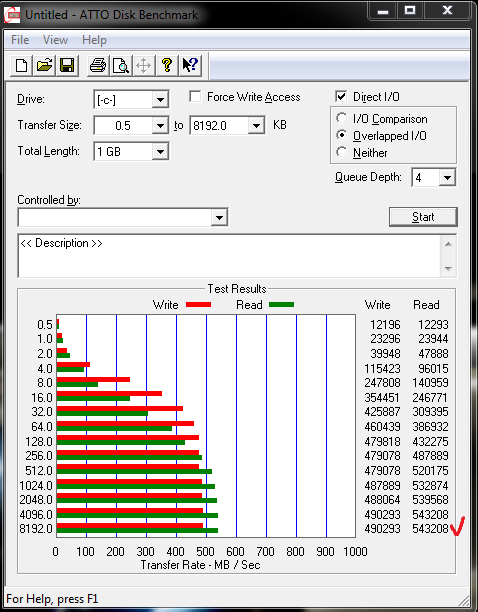This screenshot has height=612, width=478.
Task: Save benchmark results with floppy icon
Action: [x=67, y=65]
